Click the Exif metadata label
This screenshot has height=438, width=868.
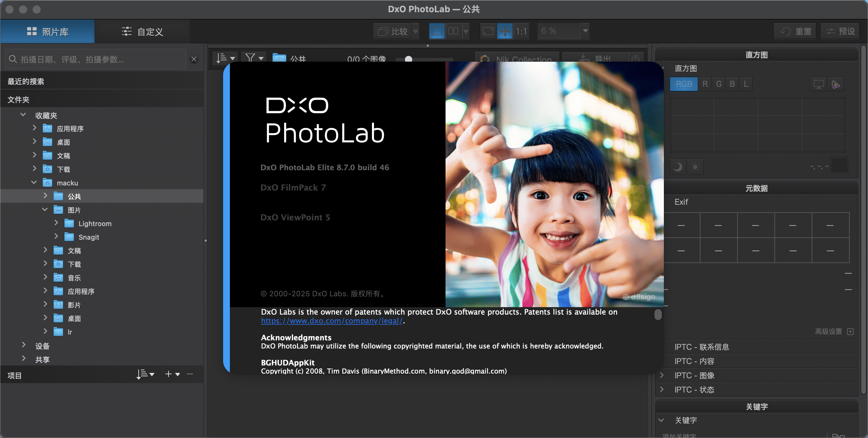pyautogui.click(x=681, y=202)
